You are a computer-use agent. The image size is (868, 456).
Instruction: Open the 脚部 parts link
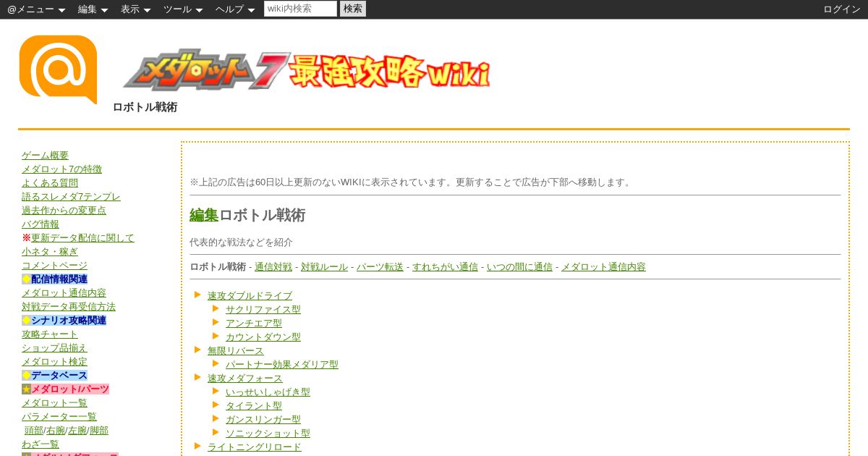[99, 431]
